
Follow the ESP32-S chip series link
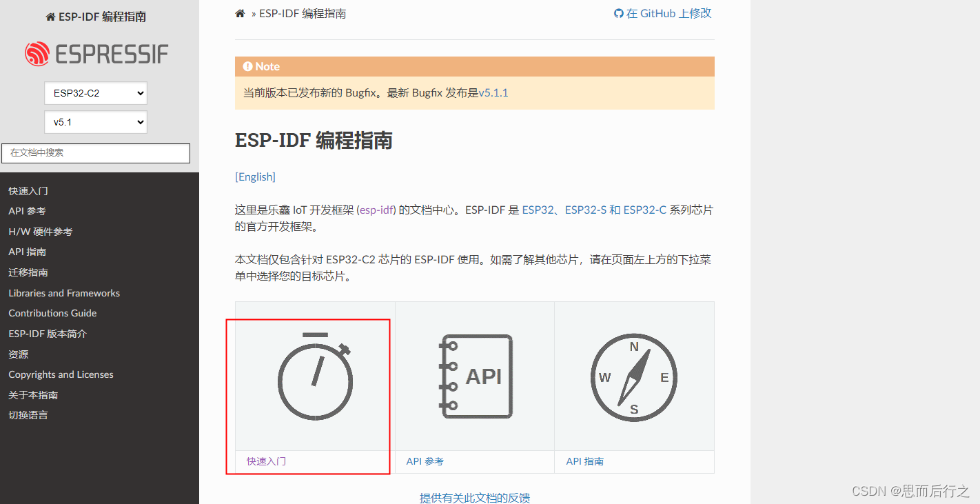tap(586, 210)
